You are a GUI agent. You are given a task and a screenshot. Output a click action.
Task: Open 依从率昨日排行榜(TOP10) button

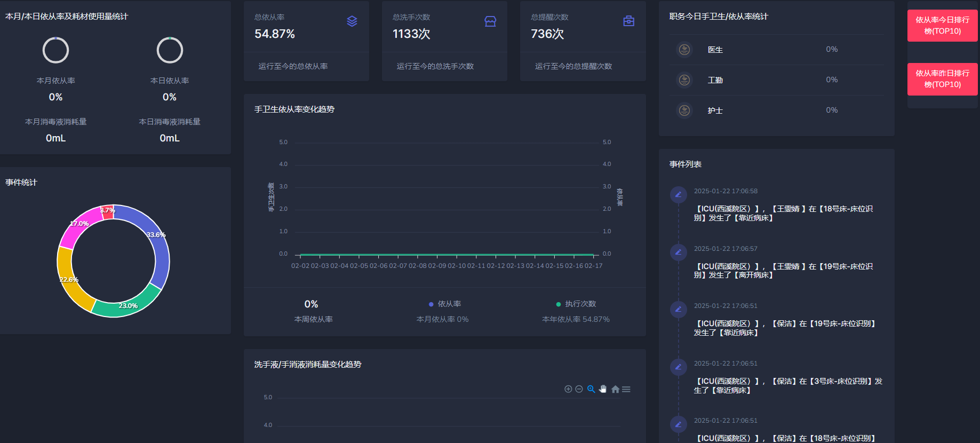[x=943, y=79]
